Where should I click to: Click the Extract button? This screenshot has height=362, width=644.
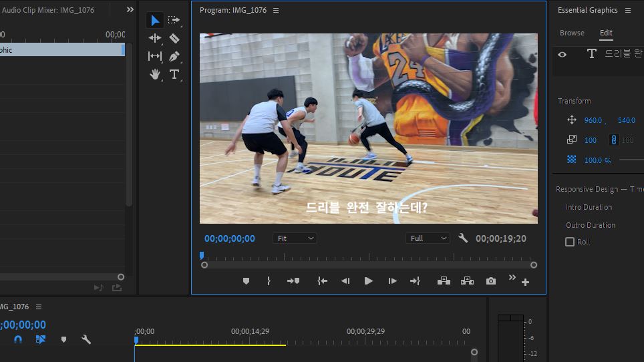(x=467, y=281)
